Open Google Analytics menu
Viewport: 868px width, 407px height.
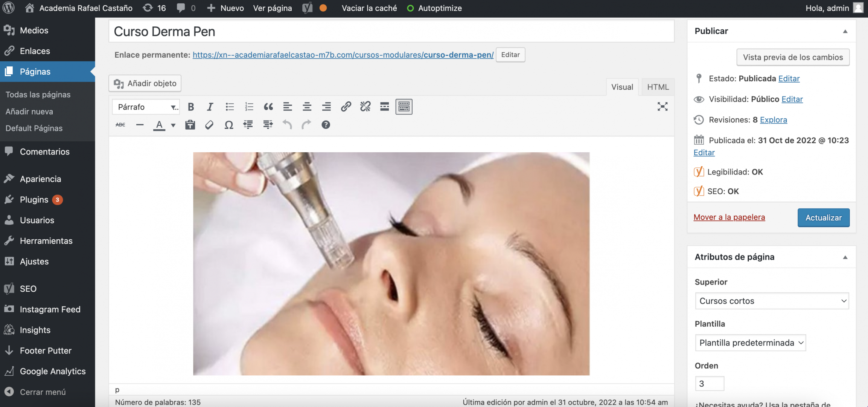click(x=47, y=371)
